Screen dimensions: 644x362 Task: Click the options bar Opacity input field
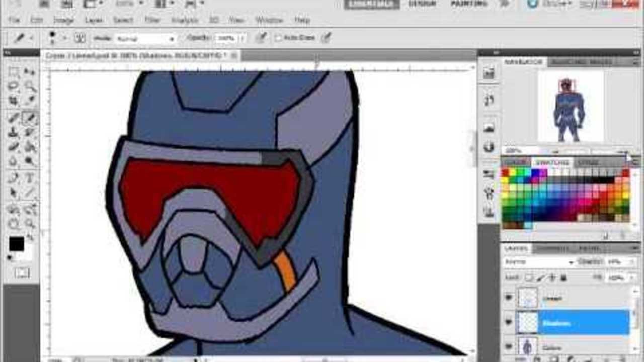click(226, 38)
